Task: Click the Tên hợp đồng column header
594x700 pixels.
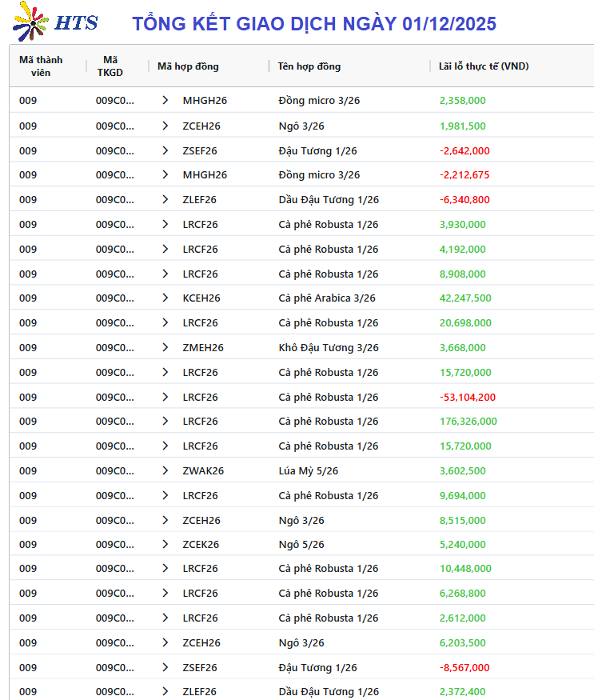Action: pos(309,66)
